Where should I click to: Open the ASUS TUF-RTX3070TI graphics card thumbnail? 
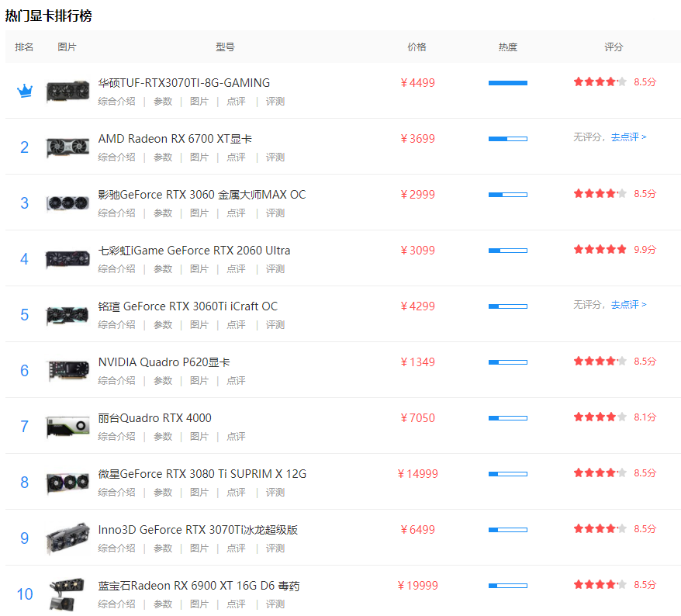click(x=67, y=91)
